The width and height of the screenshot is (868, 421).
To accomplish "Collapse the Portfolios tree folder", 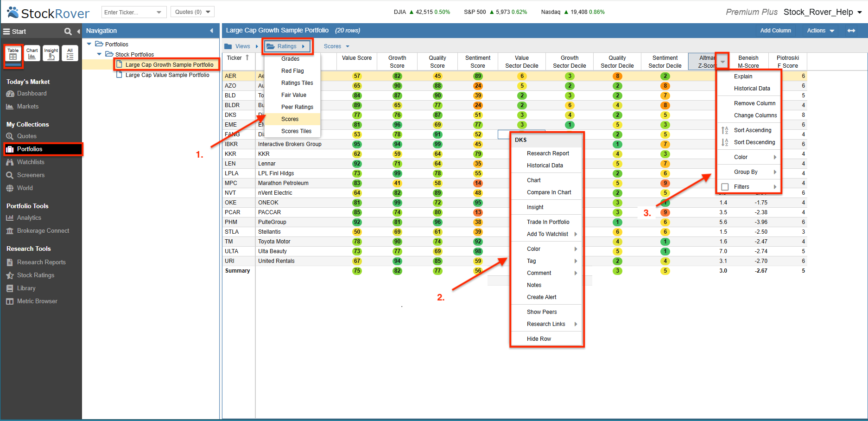I will (89, 44).
